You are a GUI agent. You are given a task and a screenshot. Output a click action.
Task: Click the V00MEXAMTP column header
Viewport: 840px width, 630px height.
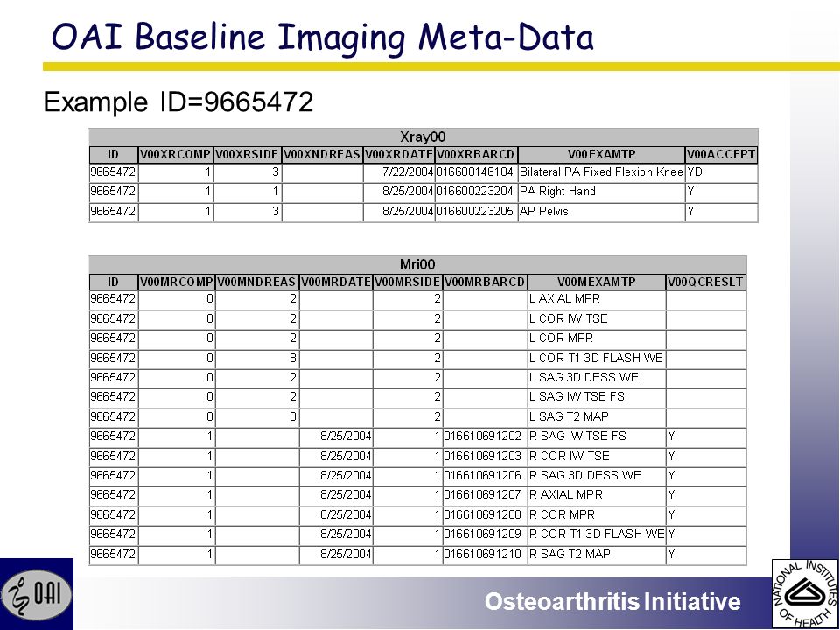597,283
